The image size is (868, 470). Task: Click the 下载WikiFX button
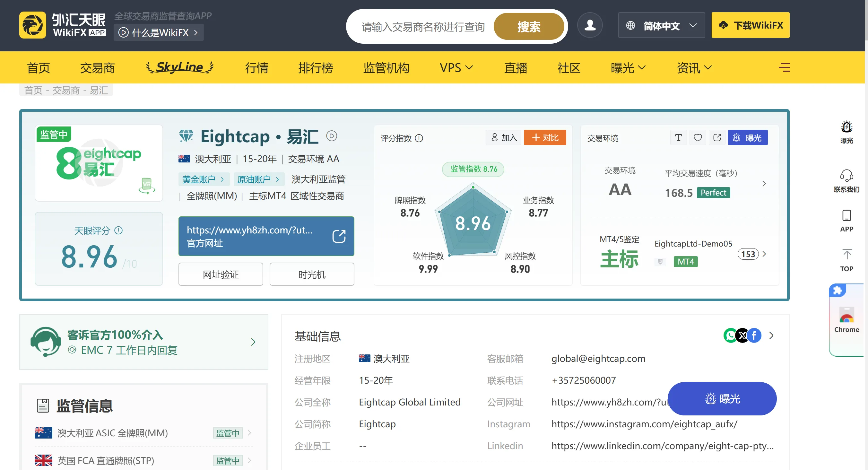point(751,25)
